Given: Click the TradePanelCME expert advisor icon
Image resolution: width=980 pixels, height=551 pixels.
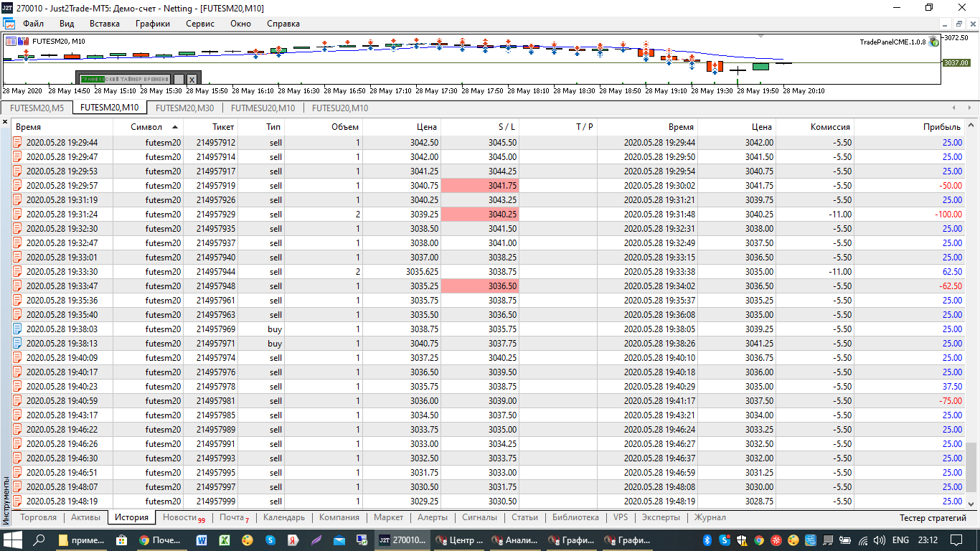Looking at the screenshot, I should [933, 42].
